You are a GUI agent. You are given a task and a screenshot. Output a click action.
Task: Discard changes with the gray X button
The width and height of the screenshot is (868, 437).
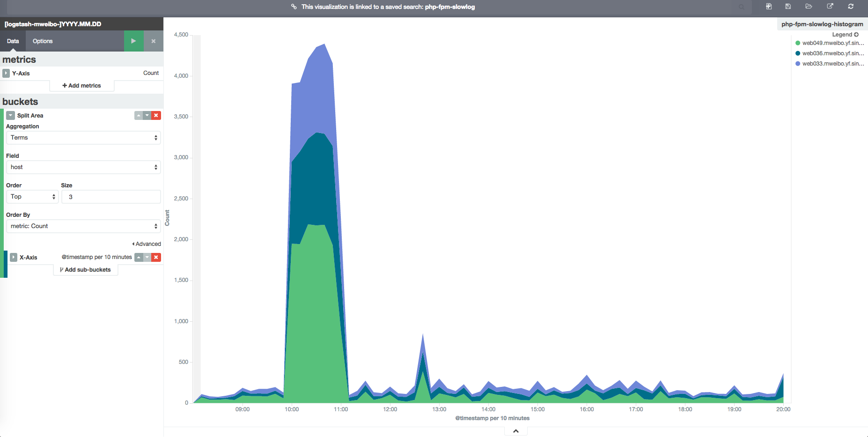point(153,41)
